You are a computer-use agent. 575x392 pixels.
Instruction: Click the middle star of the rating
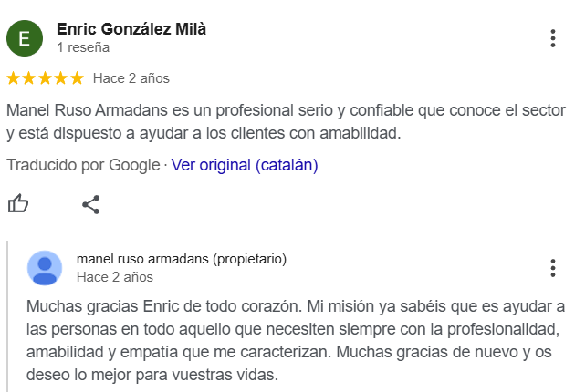coord(45,78)
